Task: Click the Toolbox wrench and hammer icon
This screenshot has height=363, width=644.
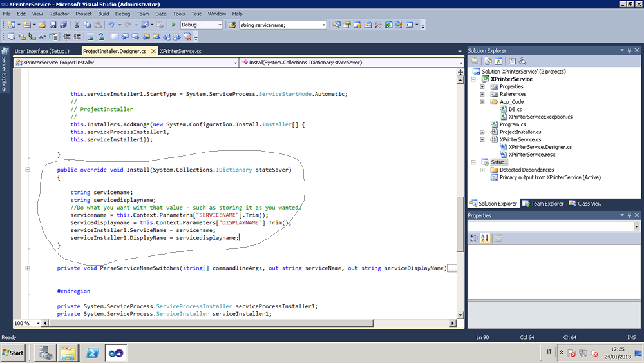Action: click(378, 25)
